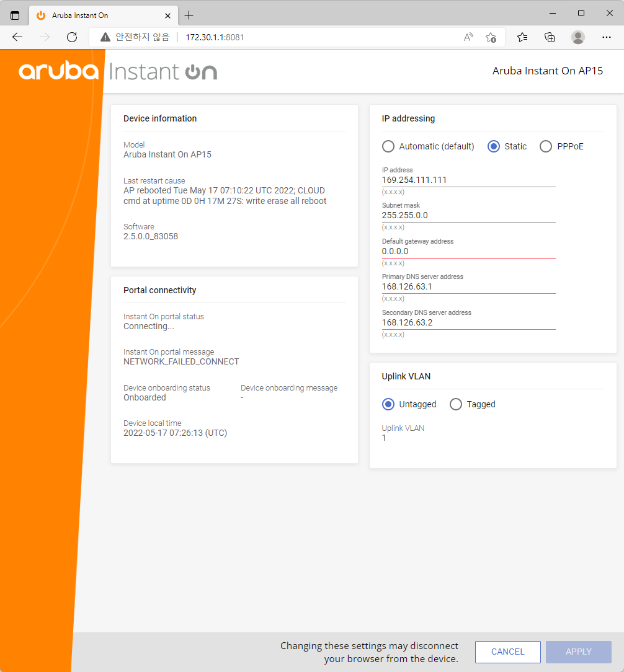624x672 pixels.
Task: Click the Connecting... portal status text
Action: pyautogui.click(x=149, y=326)
